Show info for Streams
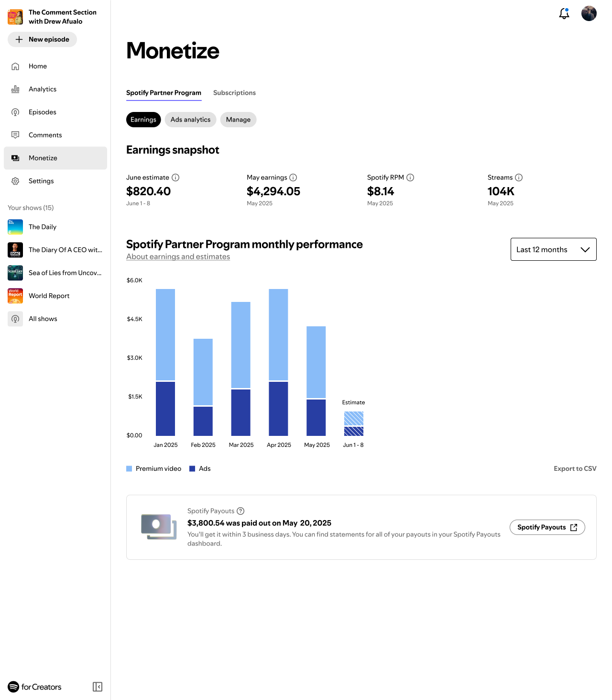Viewport: 612px width, 700px height. pyautogui.click(x=519, y=178)
